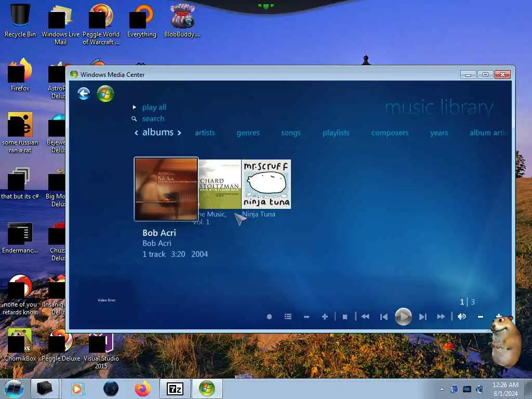The image size is (532, 399).
Task: Select the albums category
Action: coord(158,132)
